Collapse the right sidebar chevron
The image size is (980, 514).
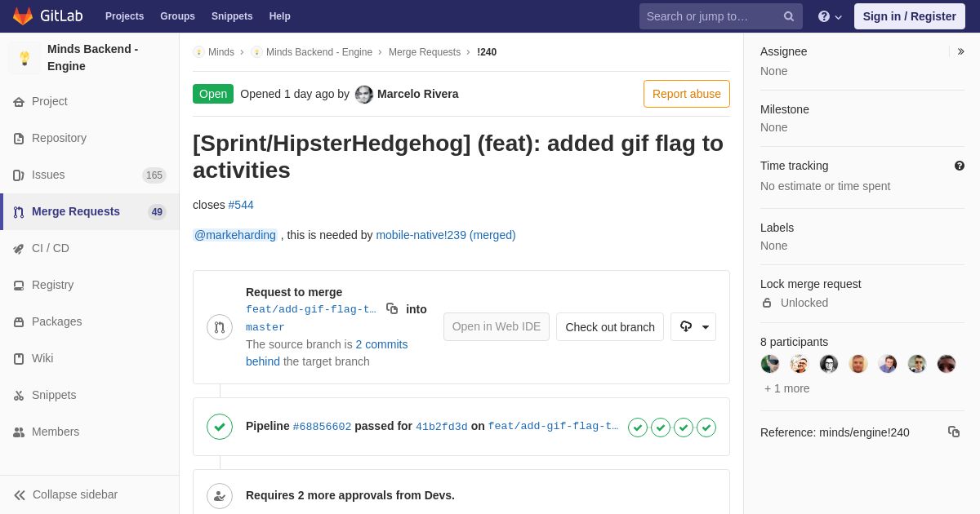pos(960,51)
